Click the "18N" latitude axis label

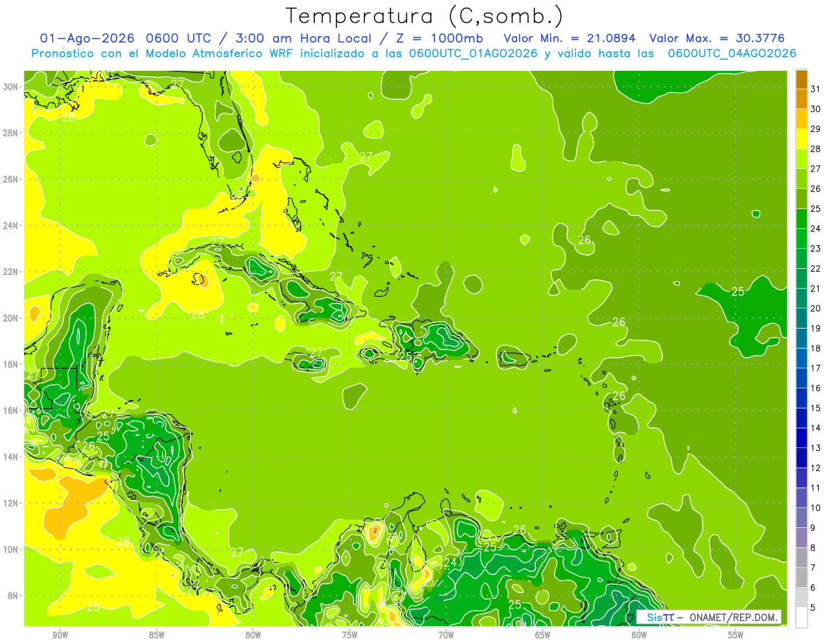pos(11,364)
